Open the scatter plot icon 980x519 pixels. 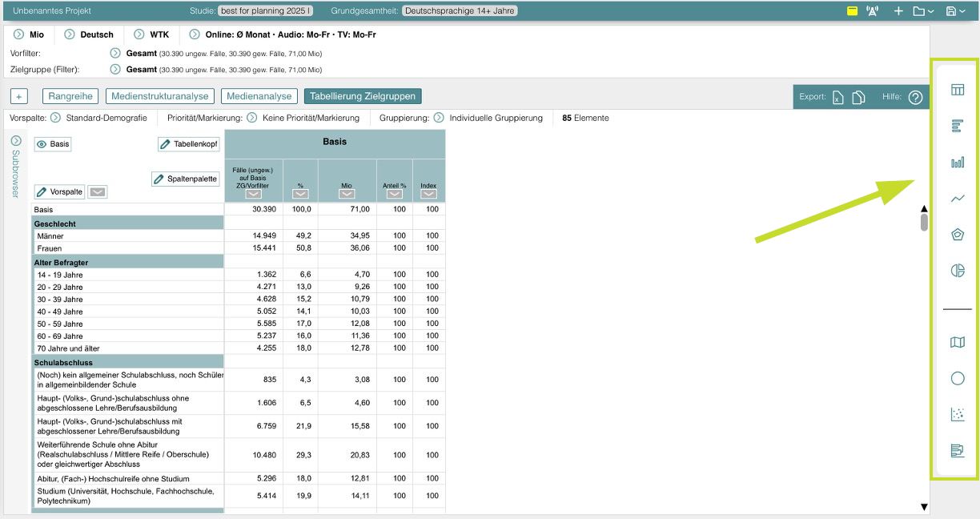(x=957, y=414)
